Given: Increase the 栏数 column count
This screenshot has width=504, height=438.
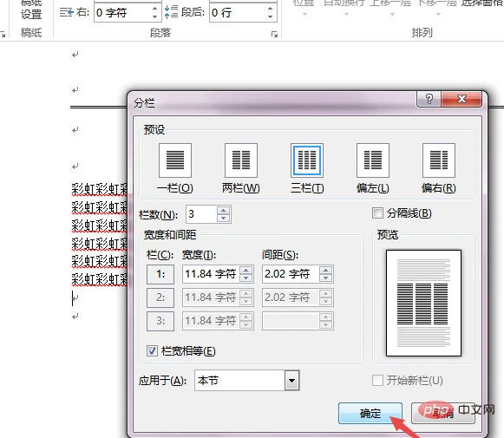Looking at the screenshot, I should coord(224,211).
